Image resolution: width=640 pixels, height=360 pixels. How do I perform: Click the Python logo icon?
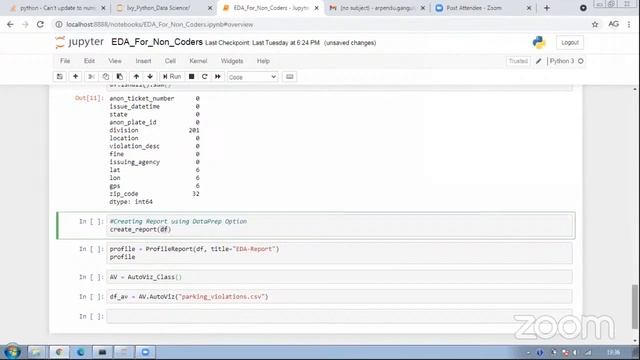[x=539, y=42]
